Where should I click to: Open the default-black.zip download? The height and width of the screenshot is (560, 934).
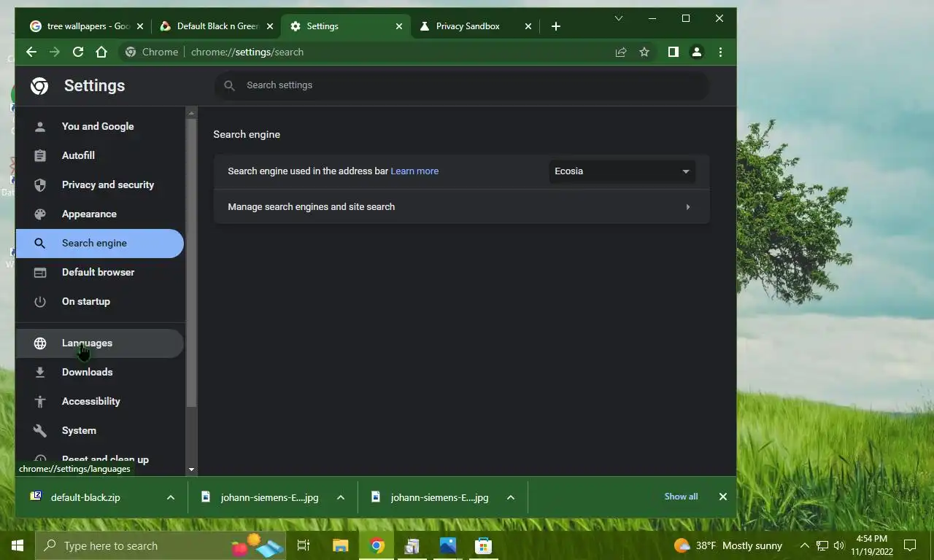(x=85, y=497)
